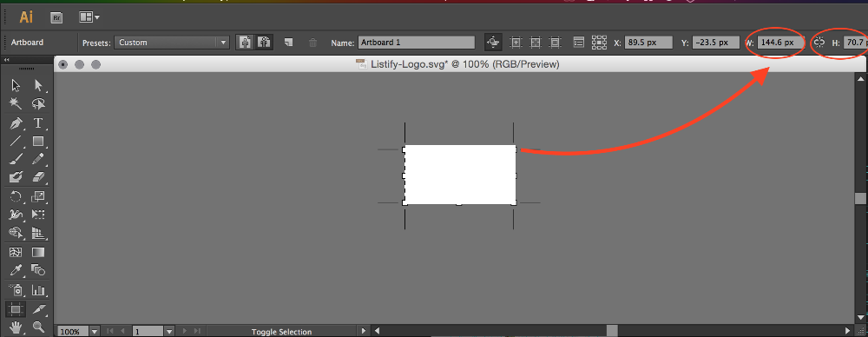Select the Scale tool

click(x=38, y=196)
